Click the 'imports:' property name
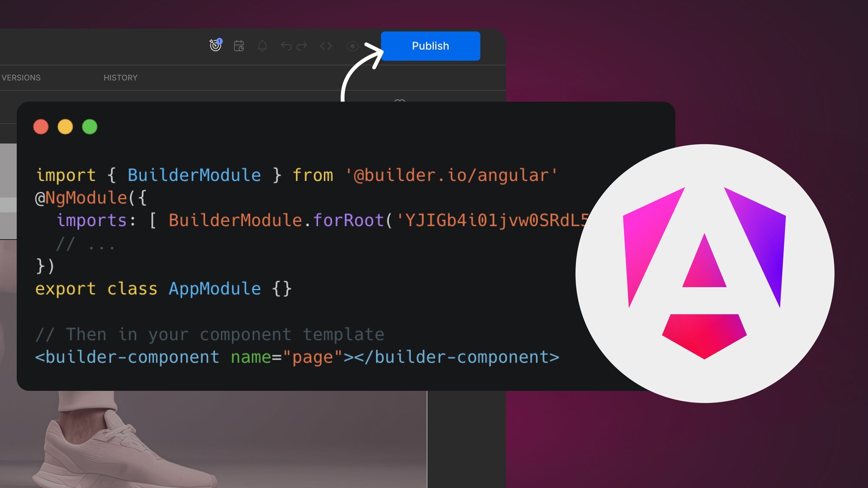 [x=96, y=220]
